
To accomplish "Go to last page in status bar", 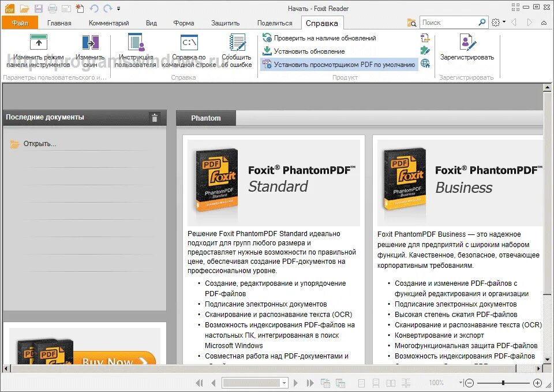I will click(x=310, y=383).
